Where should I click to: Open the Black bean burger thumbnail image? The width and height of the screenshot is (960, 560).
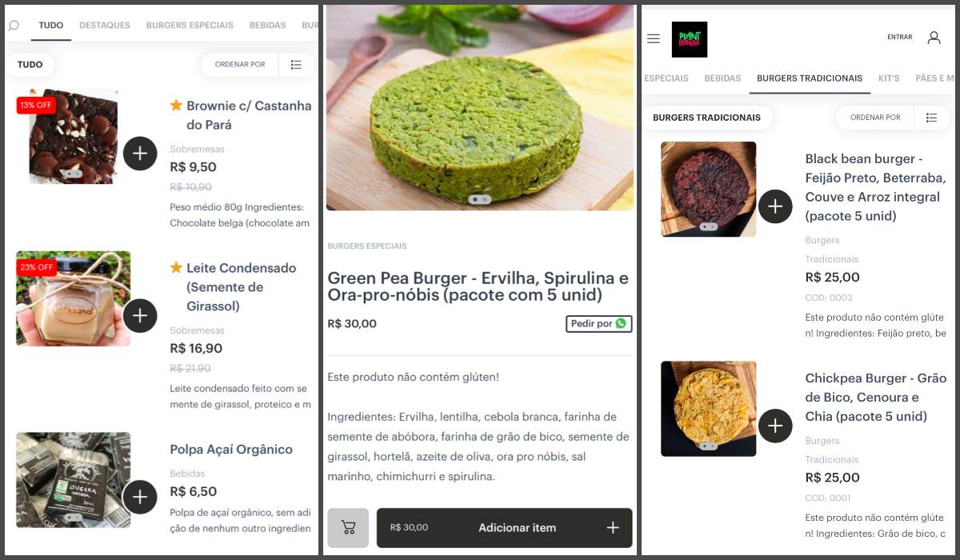[x=709, y=190]
